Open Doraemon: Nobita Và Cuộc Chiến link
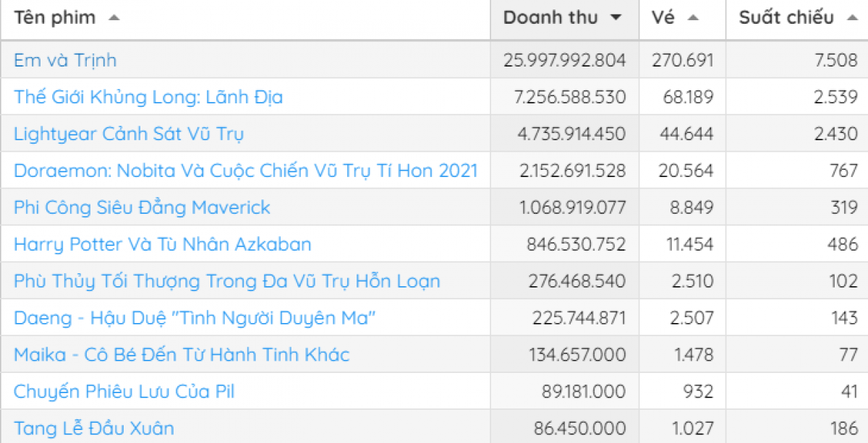This screenshot has height=443, width=868. tap(246, 171)
